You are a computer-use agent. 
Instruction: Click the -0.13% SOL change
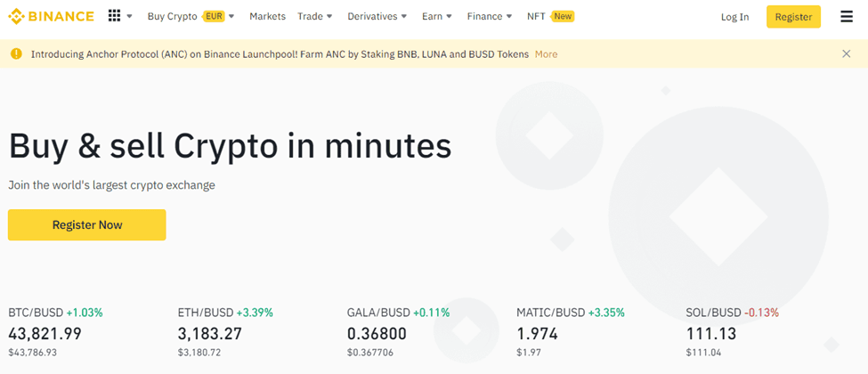click(x=761, y=313)
